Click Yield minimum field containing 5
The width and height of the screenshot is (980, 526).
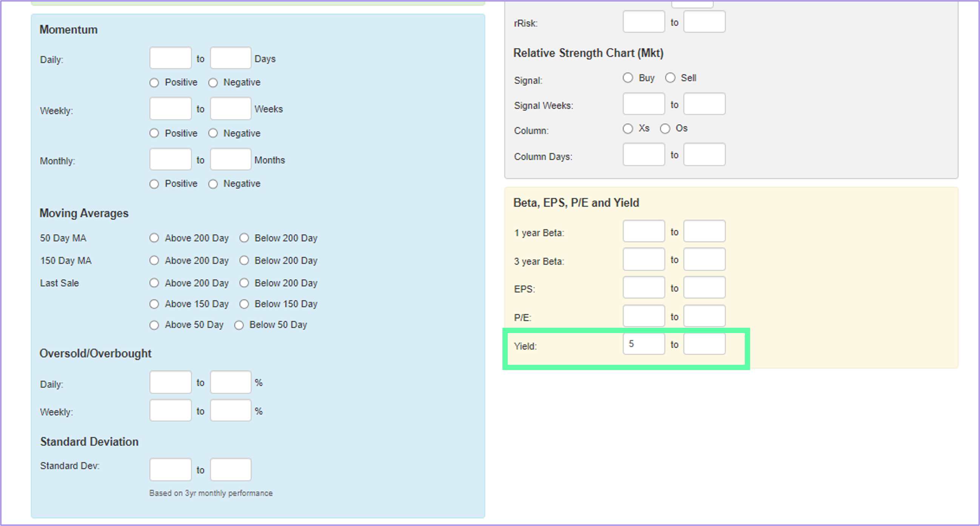pos(644,344)
